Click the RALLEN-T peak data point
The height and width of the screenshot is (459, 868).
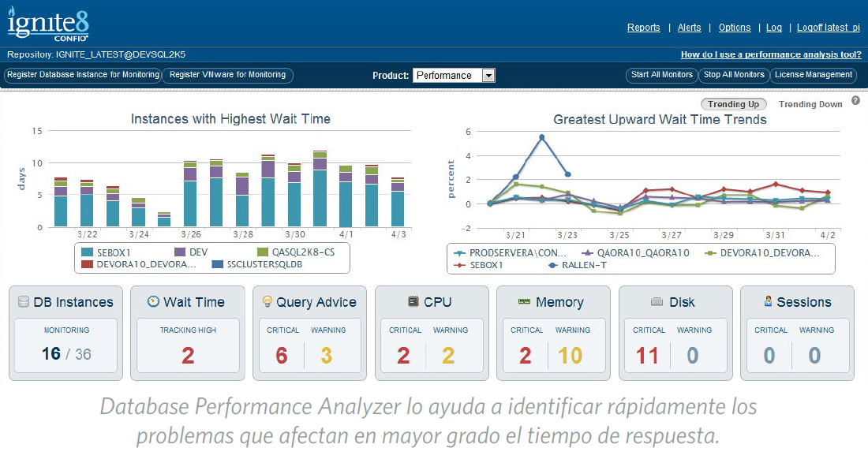point(541,137)
